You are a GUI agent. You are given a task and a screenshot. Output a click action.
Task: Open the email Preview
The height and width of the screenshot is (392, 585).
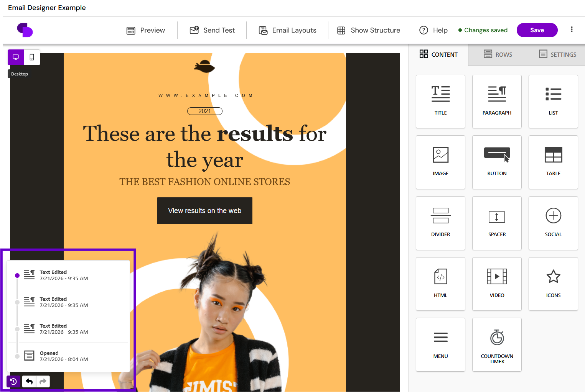(x=146, y=30)
